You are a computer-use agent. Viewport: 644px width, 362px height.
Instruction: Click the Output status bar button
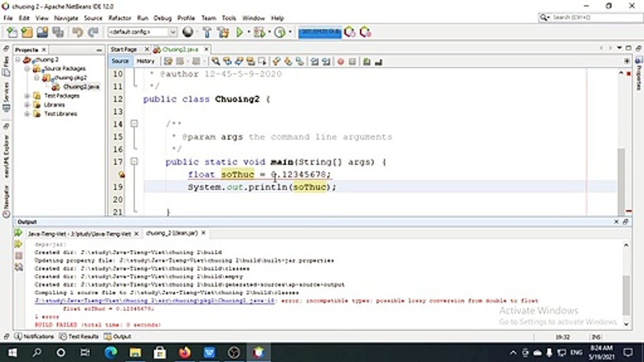117,336
